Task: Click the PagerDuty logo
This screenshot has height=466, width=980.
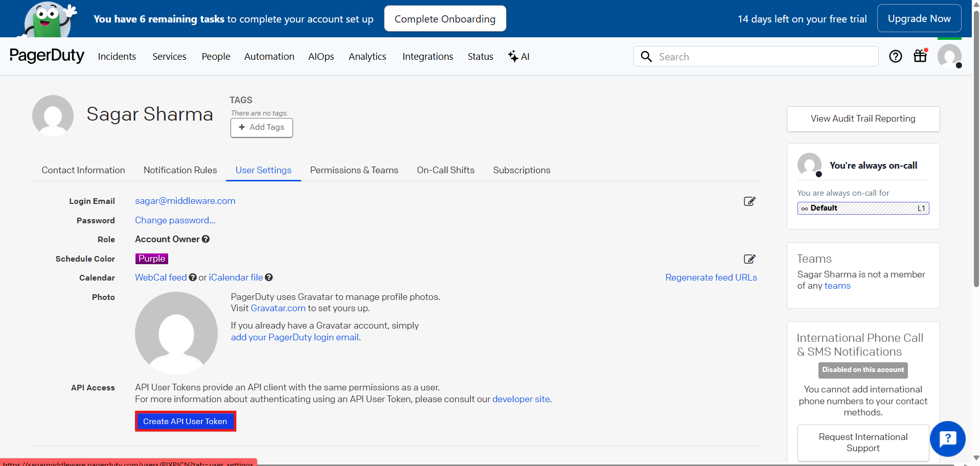Action: [x=47, y=56]
